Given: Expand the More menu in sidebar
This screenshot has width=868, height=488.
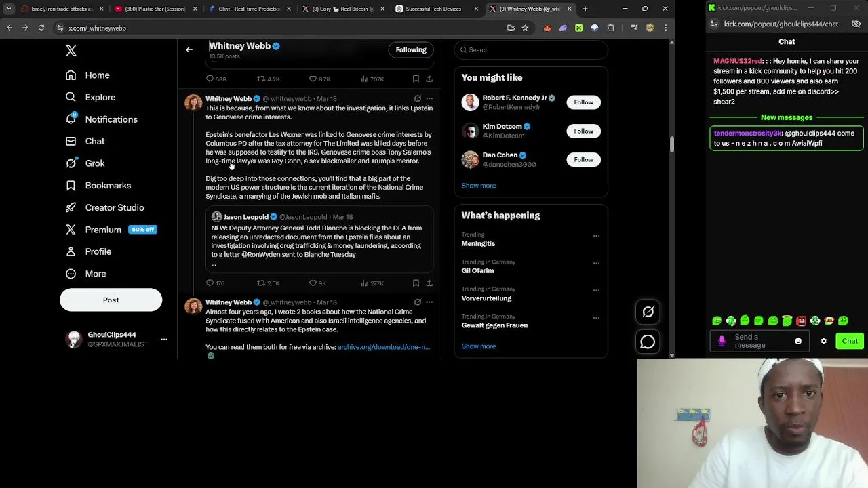Looking at the screenshot, I should click(x=85, y=274).
